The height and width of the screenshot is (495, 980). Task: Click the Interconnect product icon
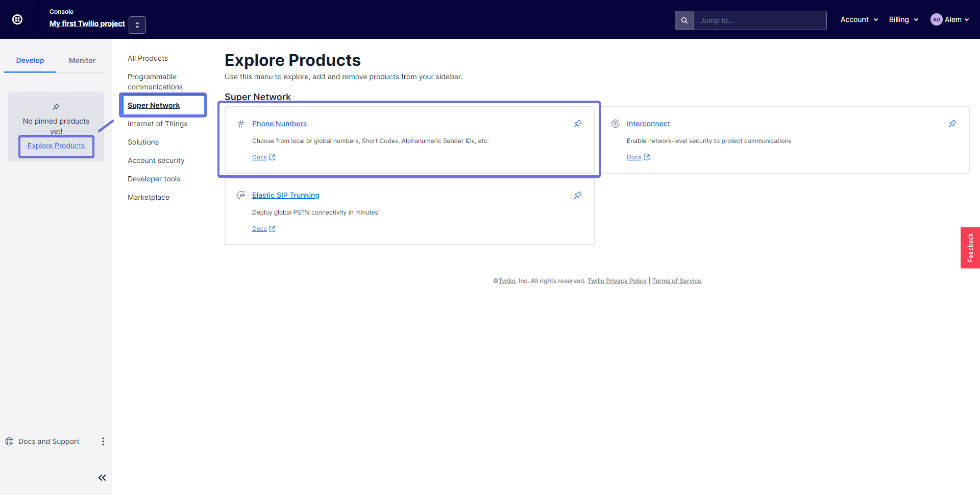click(616, 124)
